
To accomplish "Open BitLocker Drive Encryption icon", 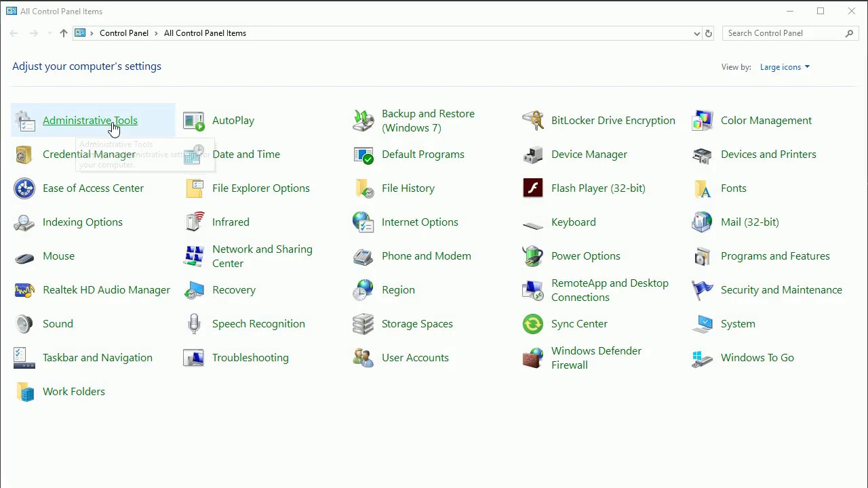I will (x=533, y=121).
